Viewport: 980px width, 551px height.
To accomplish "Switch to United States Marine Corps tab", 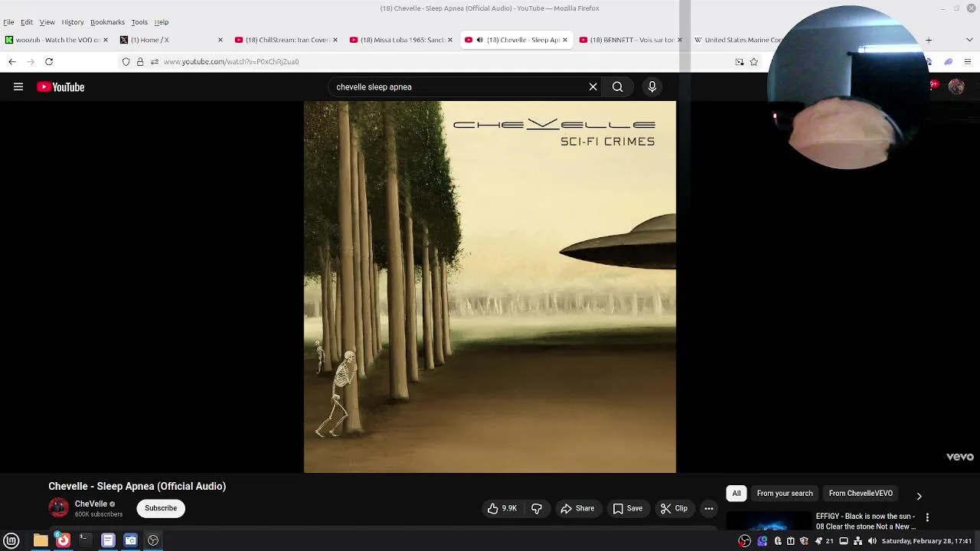I will (x=739, y=40).
